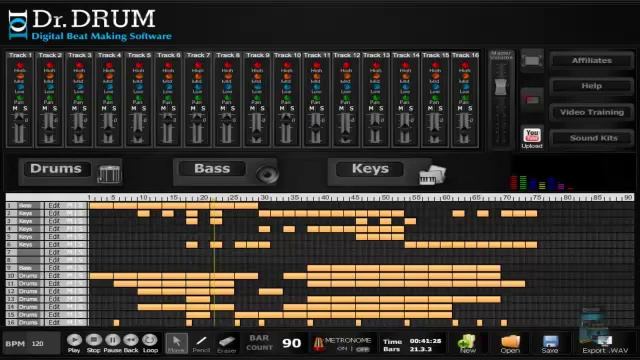Screen dimensions: 640x360
Task: Click Edit on empty row 7
Action: (x=54, y=252)
